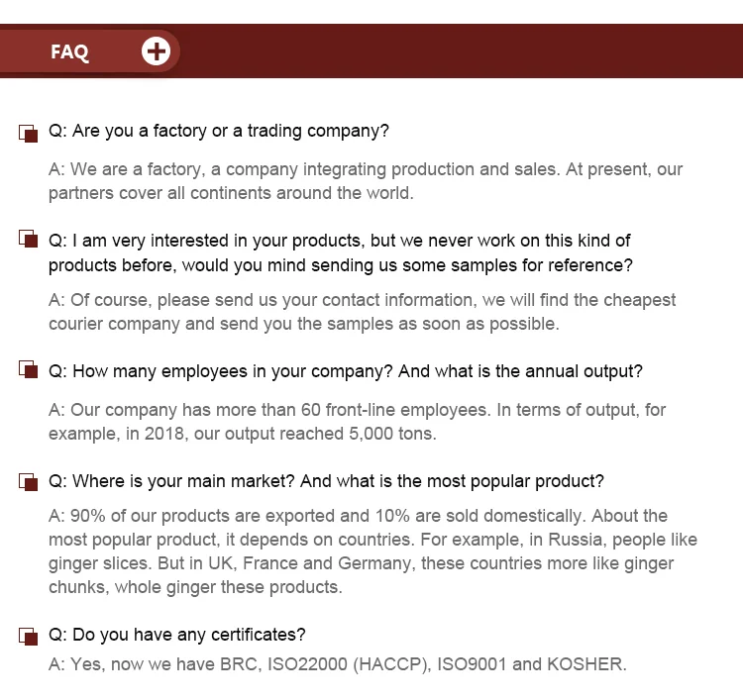The width and height of the screenshot is (743, 700).
Task: Click the bullet icon for the main market question
Action: [x=28, y=482]
